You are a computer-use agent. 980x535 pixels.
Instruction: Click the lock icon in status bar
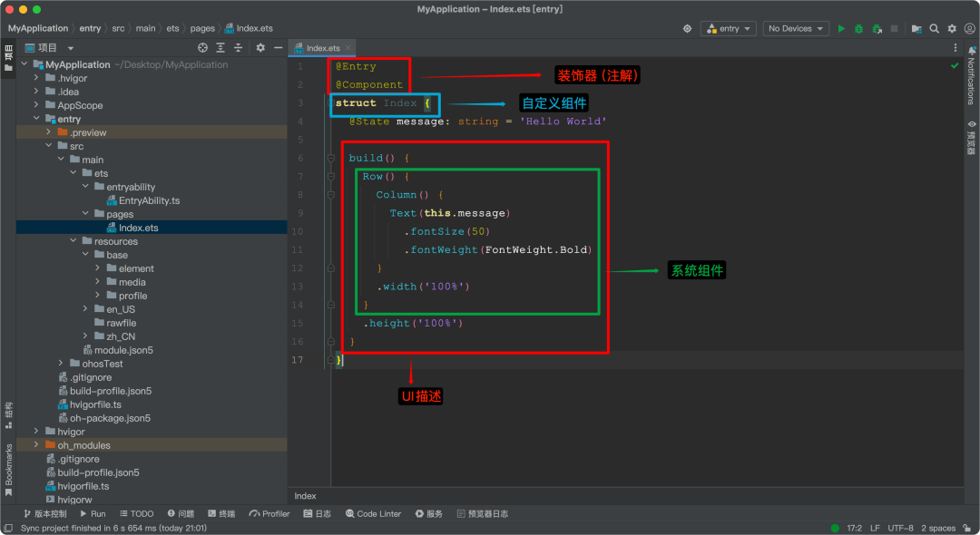(967, 528)
